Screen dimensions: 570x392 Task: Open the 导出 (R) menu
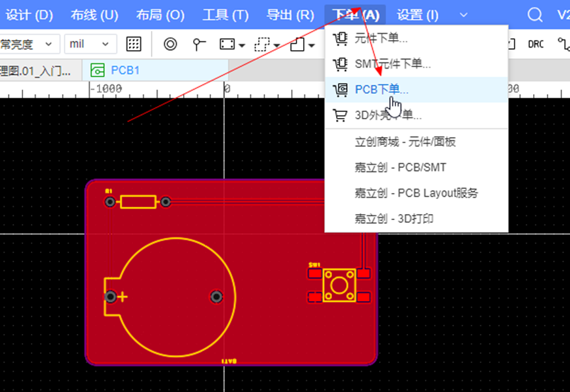(x=290, y=15)
